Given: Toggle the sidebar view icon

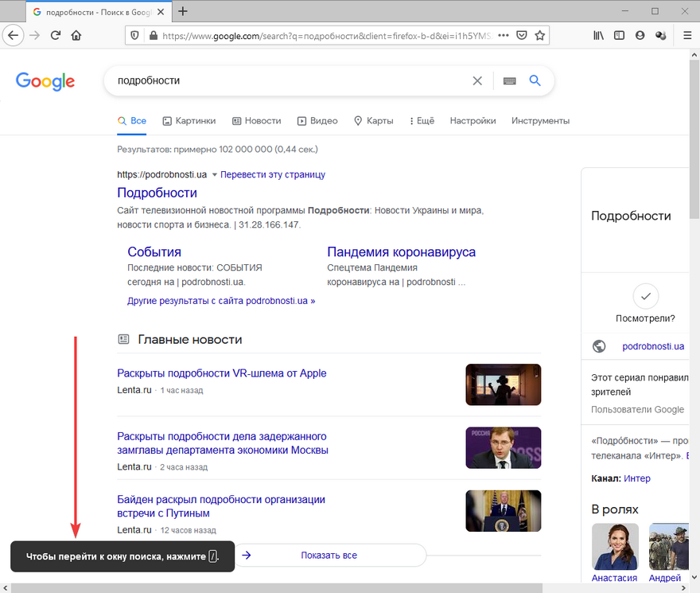Looking at the screenshot, I should (x=619, y=35).
